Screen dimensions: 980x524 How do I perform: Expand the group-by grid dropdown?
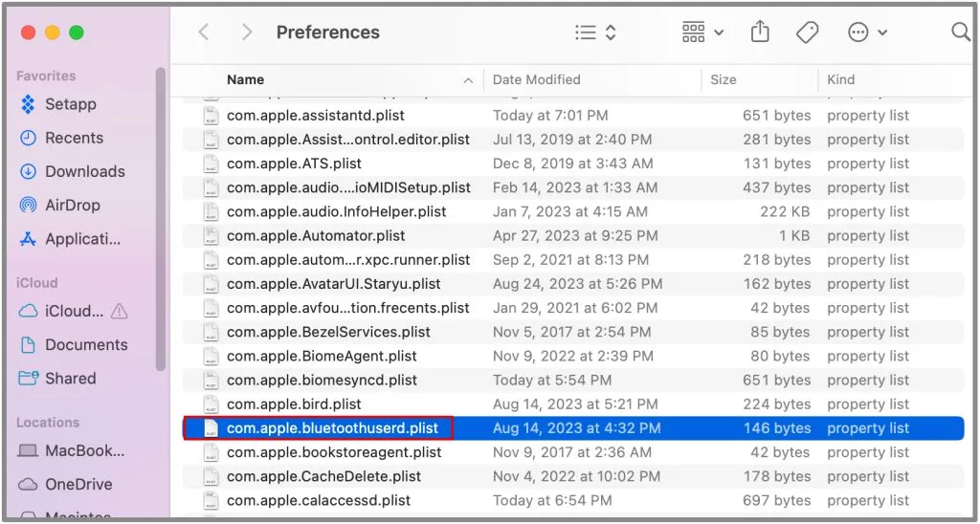tap(702, 32)
